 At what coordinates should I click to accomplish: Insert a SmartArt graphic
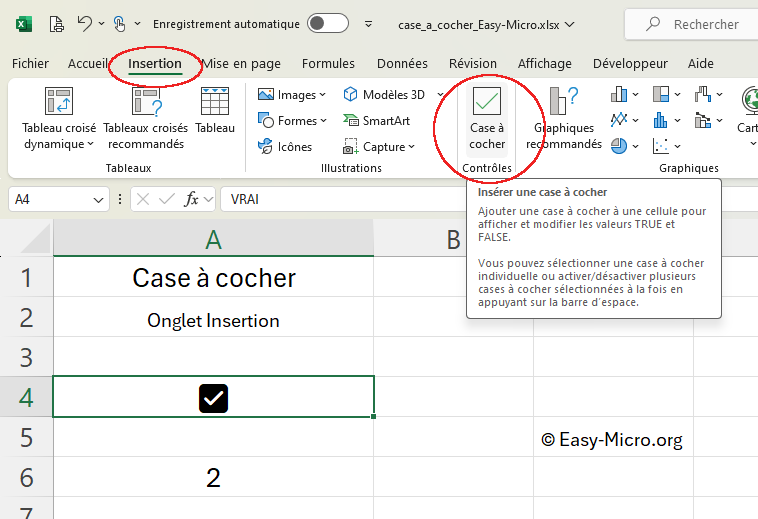point(376,120)
